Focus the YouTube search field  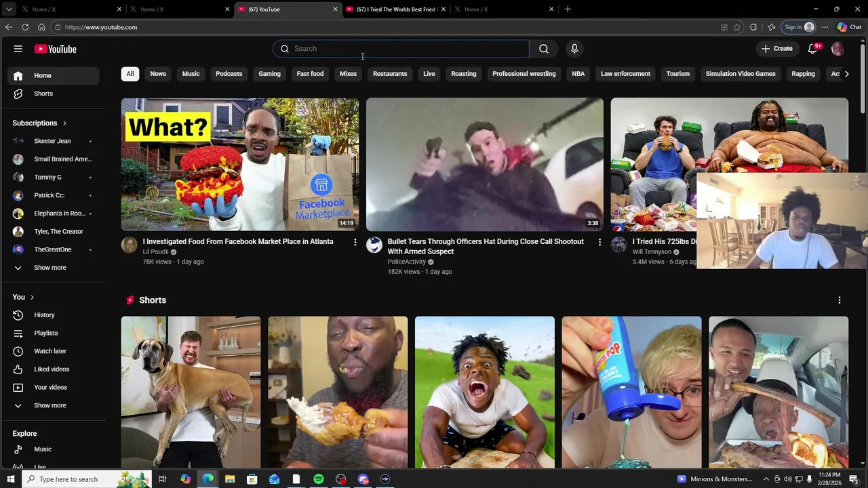pos(401,49)
